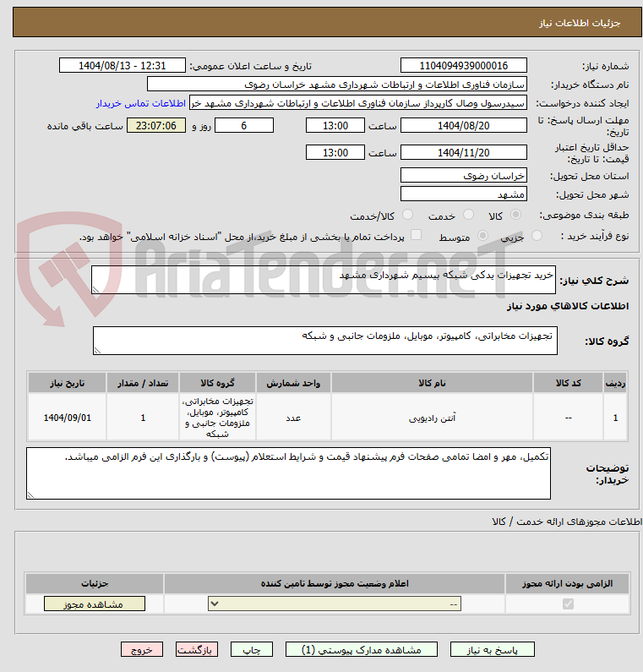Click the گروه کالا column header
Viewport: 643px width, 672px height.
[x=218, y=383]
